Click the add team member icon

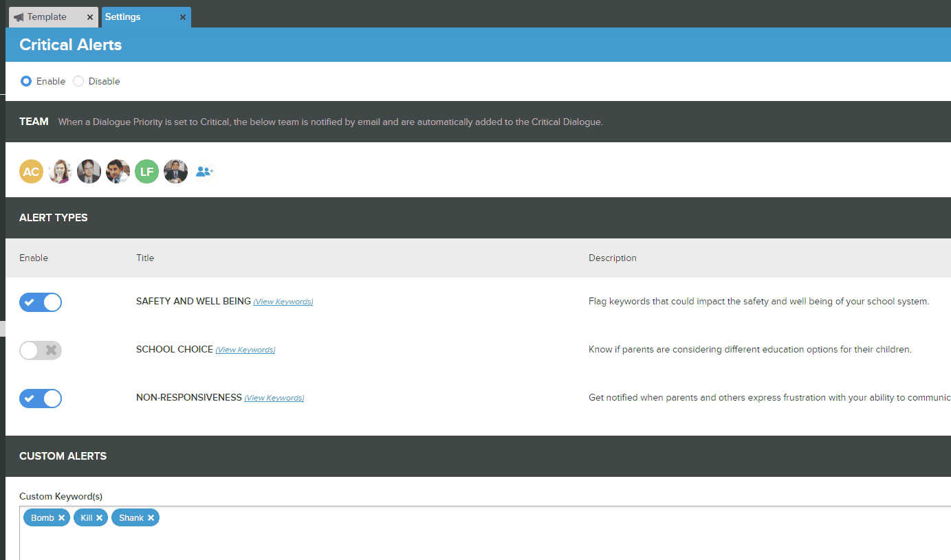[204, 172]
